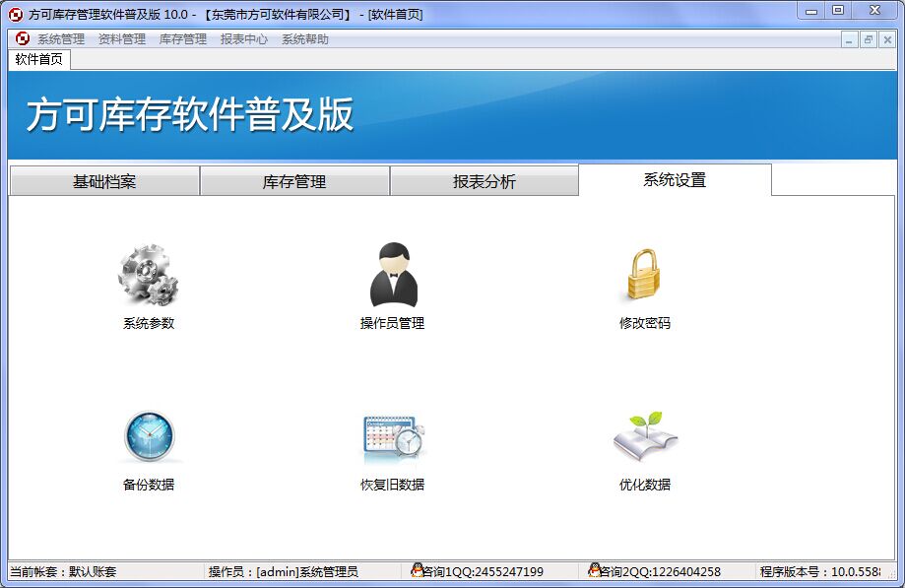Open 恢复旧数据 calendar icon

tap(394, 438)
